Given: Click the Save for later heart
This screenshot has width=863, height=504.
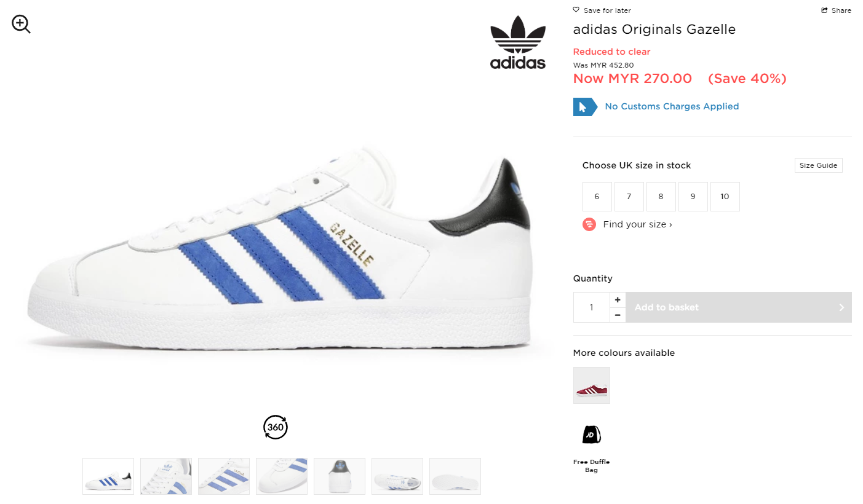Looking at the screenshot, I should (x=576, y=10).
